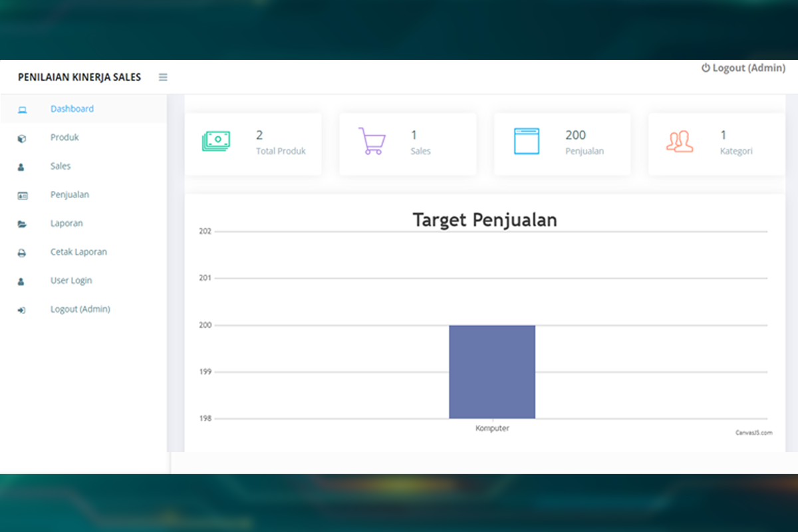798x532 pixels.
Task: Click the Komputer bar in the chart
Action: click(491, 372)
